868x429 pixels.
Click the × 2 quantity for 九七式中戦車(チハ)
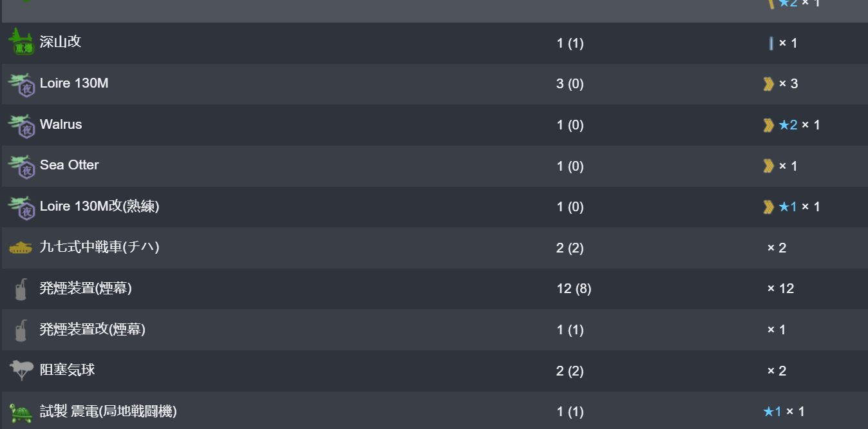[777, 248]
